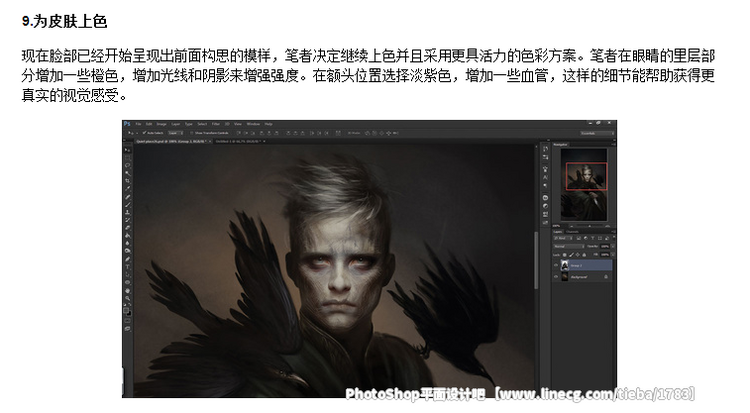Image resolution: width=750 pixels, height=413 pixels.
Task: Open the Image menu
Action: point(161,124)
